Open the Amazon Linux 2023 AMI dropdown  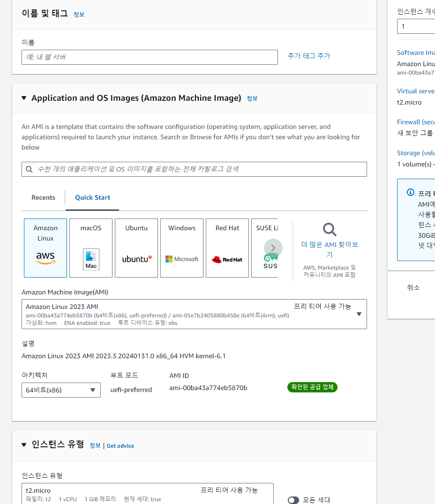click(x=194, y=314)
